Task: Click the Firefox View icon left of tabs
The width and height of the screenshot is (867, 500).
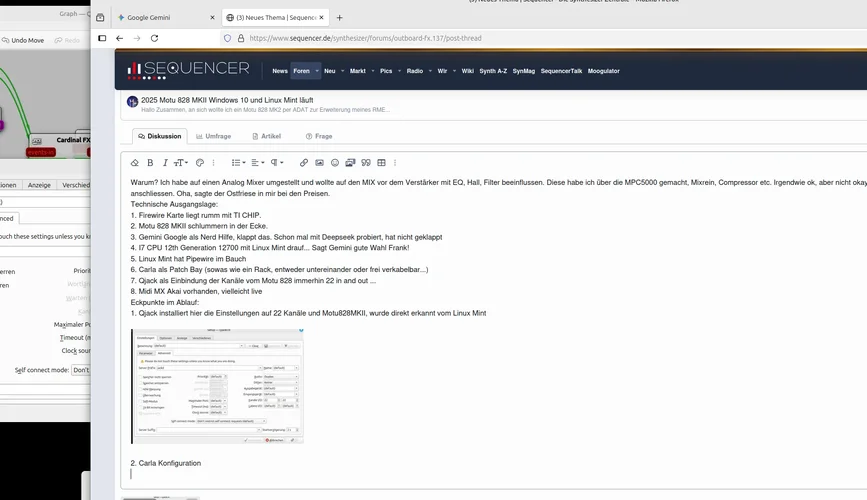Action: pyautogui.click(x=100, y=18)
